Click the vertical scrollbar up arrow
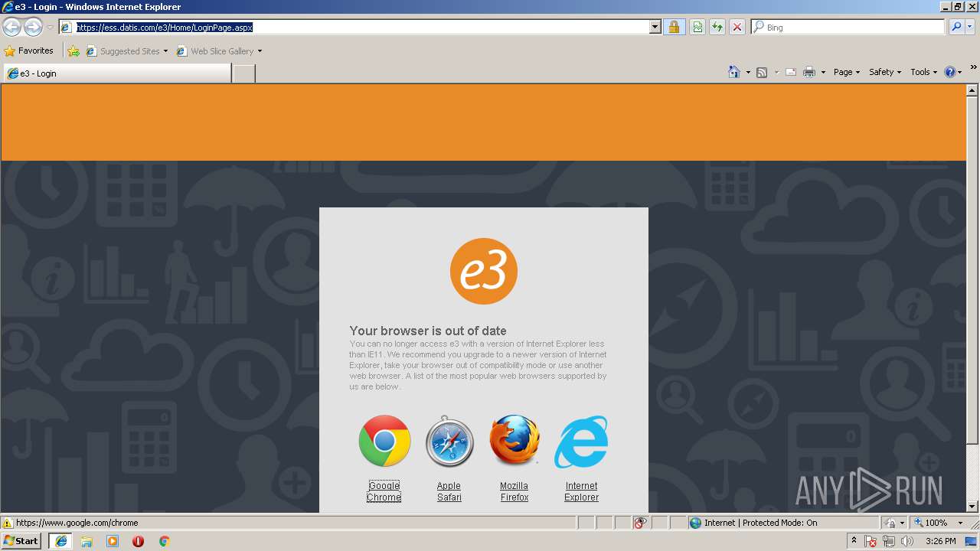The height and width of the screenshot is (551, 980). 972,90
